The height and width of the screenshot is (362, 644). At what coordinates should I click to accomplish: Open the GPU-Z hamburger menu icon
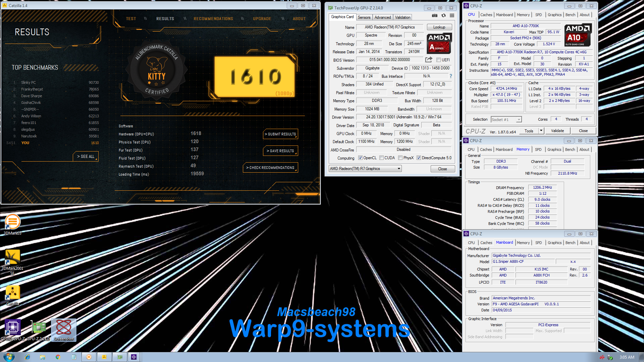pos(452,15)
